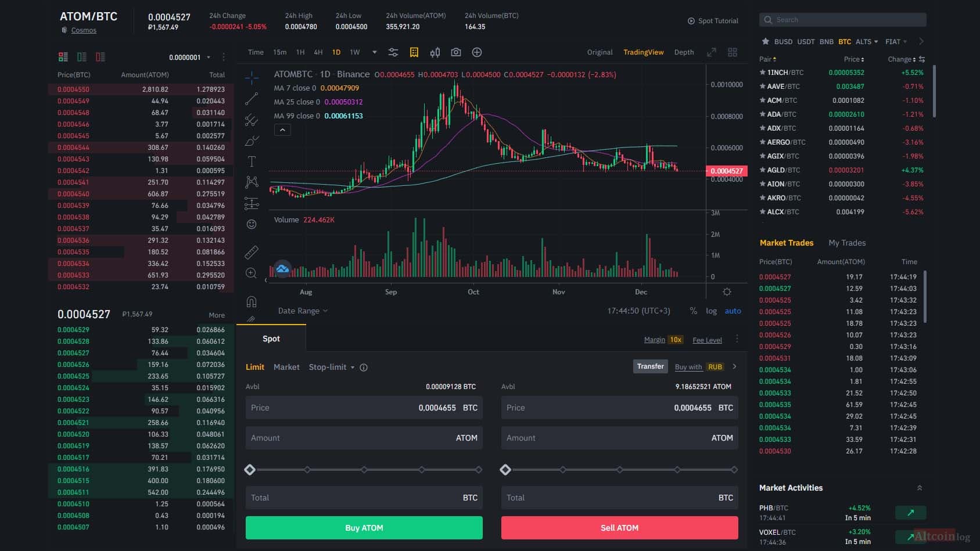Screen dimensions: 980x551
Task: Click the plus-circle add icon in chart toolbar
Action: point(477,52)
